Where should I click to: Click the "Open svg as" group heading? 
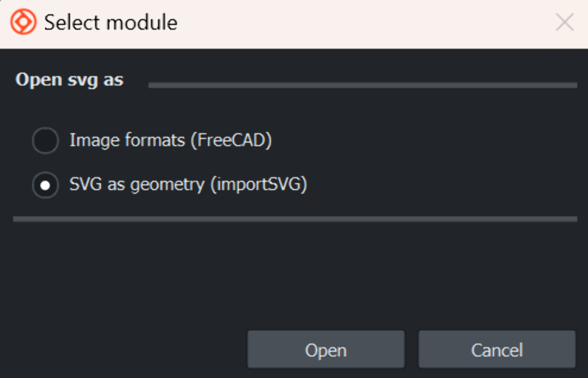point(69,80)
